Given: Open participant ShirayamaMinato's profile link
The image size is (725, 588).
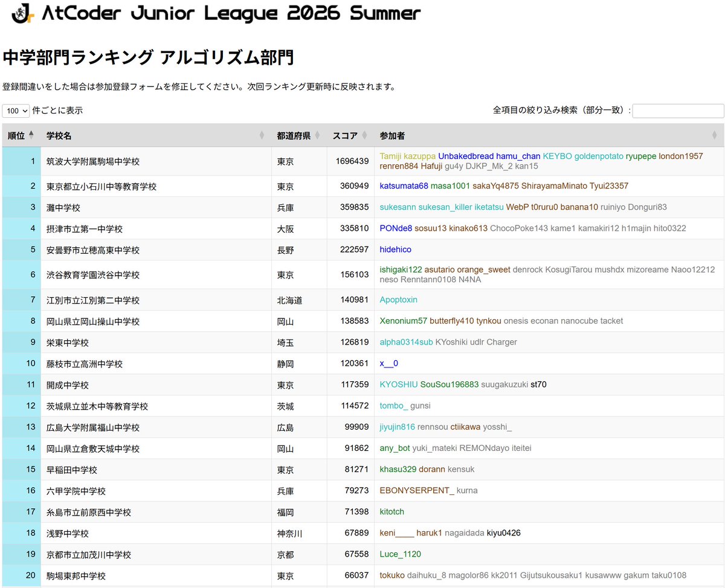Looking at the screenshot, I should (x=553, y=186).
